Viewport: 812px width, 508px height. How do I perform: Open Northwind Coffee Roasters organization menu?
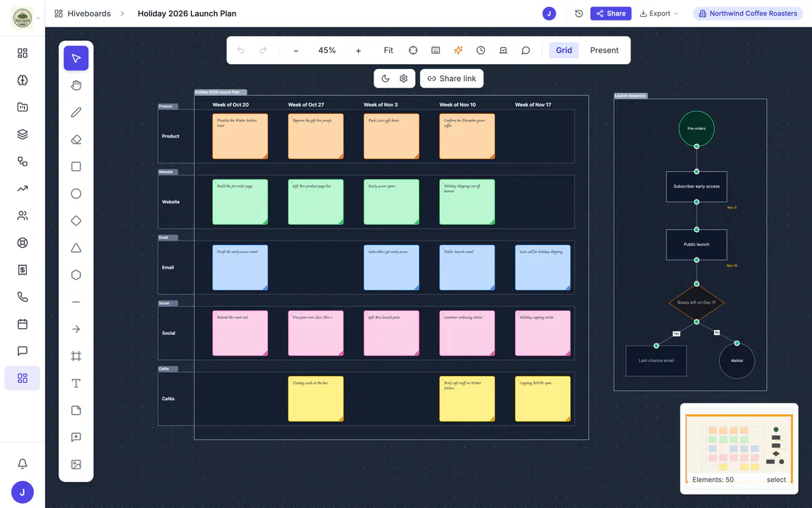click(748, 13)
